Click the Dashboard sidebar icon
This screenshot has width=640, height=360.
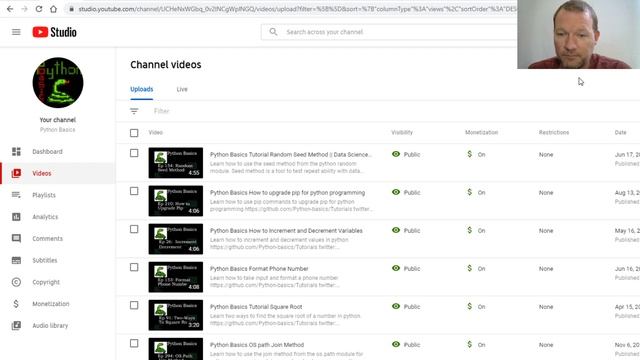tap(16, 151)
